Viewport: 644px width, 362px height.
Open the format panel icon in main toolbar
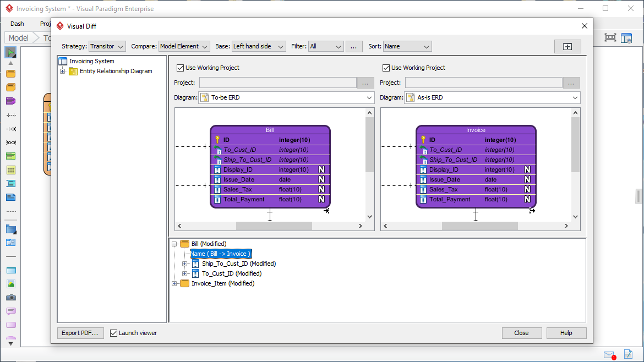[626, 38]
